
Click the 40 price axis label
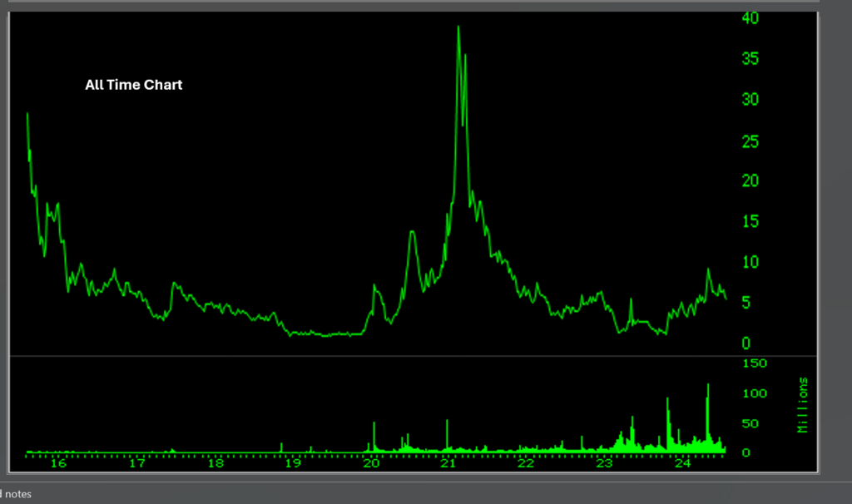(751, 18)
